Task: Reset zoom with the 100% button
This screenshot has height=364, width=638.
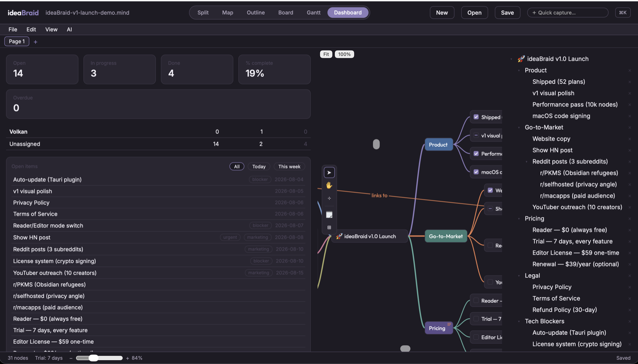Action: pos(345,55)
